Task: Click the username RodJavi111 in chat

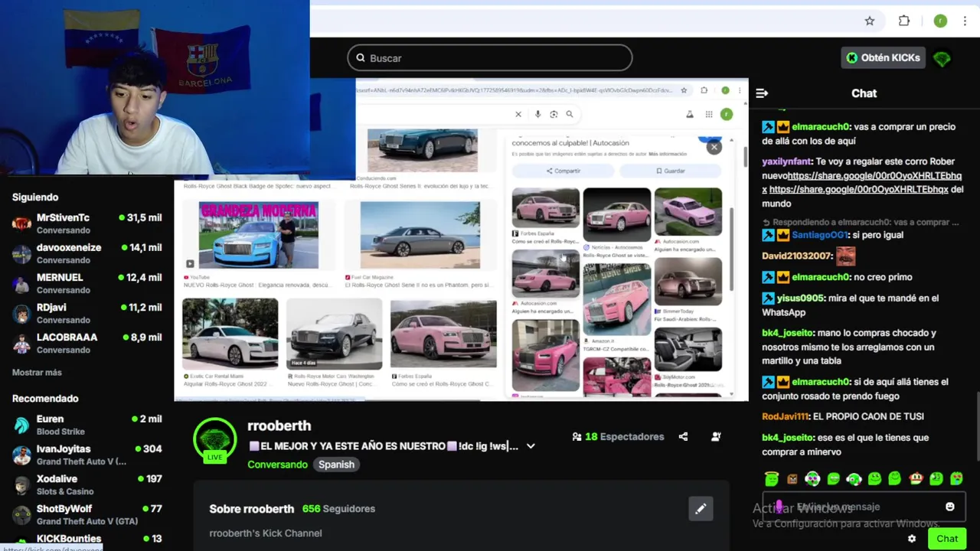Action: pyautogui.click(x=785, y=416)
